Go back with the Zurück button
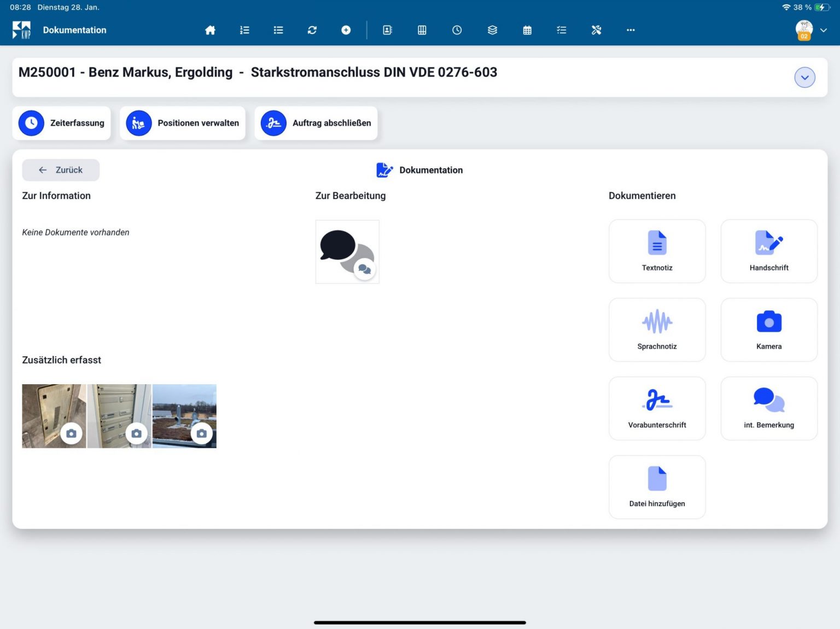840x629 pixels. (61, 170)
